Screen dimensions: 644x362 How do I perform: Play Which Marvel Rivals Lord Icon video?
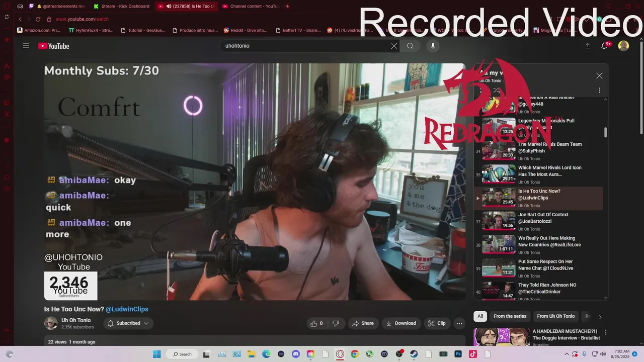(x=538, y=174)
